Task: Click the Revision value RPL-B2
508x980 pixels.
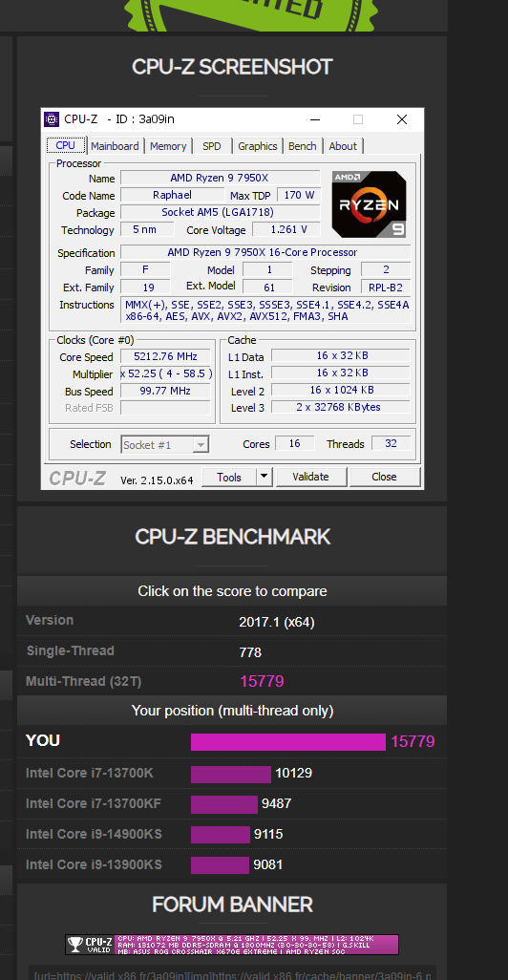Action: [386, 288]
